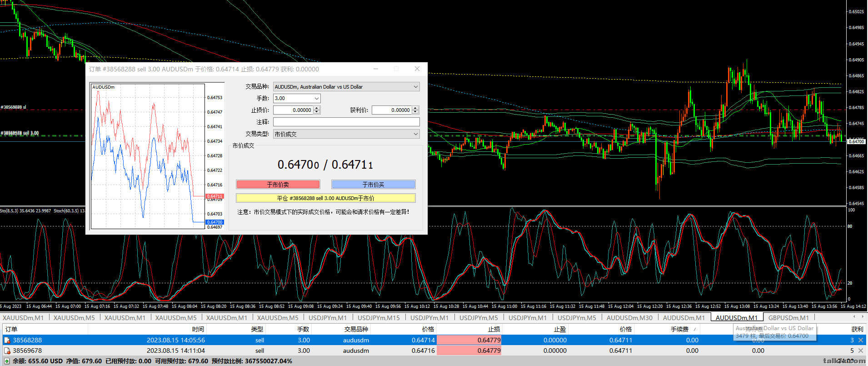The image size is (868, 366).
Task: Increase stop loss price with up arrow
Action: (317, 108)
